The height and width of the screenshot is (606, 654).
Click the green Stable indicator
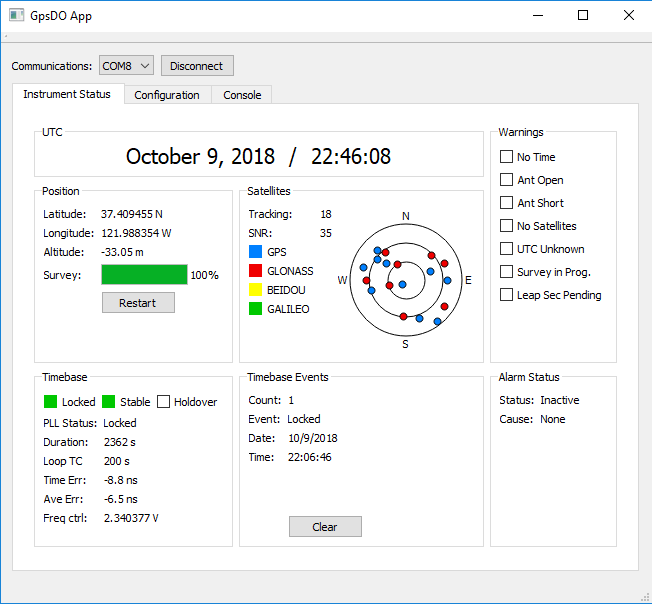click(108, 402)
